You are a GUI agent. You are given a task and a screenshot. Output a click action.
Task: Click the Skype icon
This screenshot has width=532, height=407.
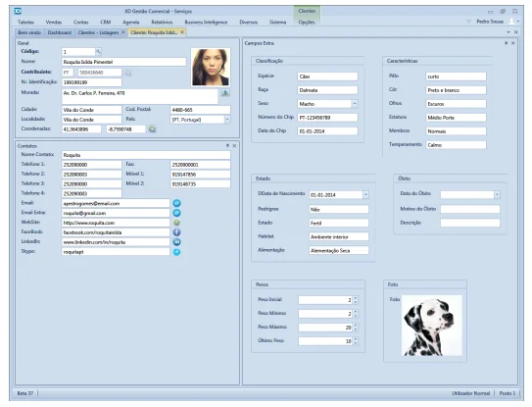click(176, 252)
